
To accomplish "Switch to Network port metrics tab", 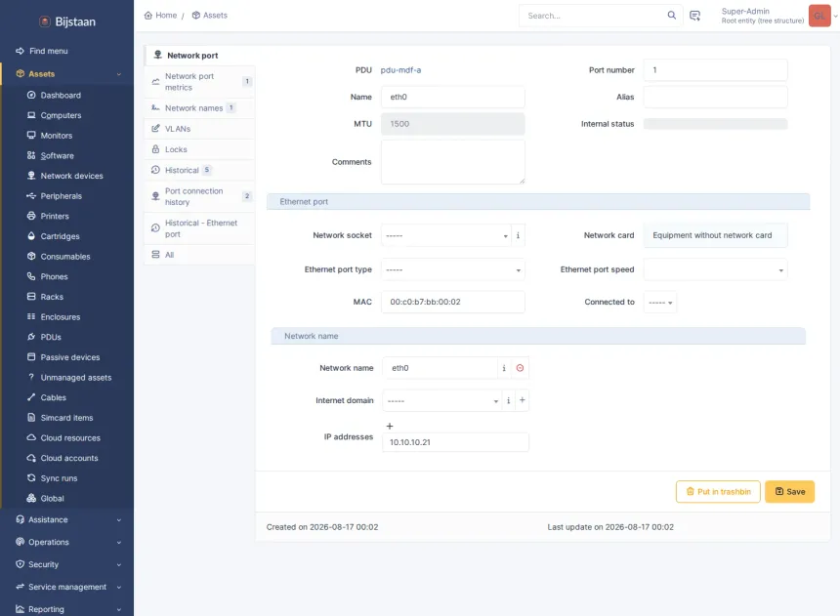I will click(x=199, y=81).
